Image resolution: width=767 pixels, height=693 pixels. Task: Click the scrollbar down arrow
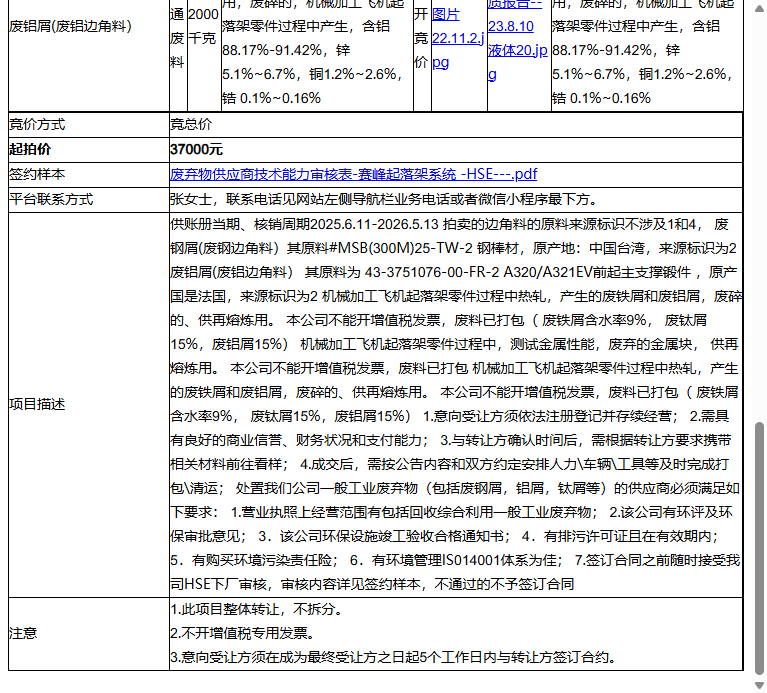(x=759, y=685)
